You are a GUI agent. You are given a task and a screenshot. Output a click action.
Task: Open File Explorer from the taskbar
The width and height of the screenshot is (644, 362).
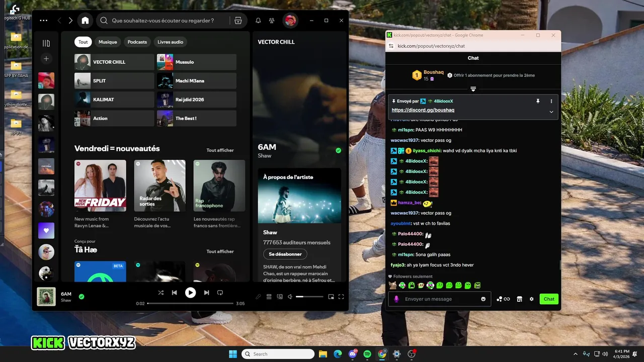click(323, 354)
